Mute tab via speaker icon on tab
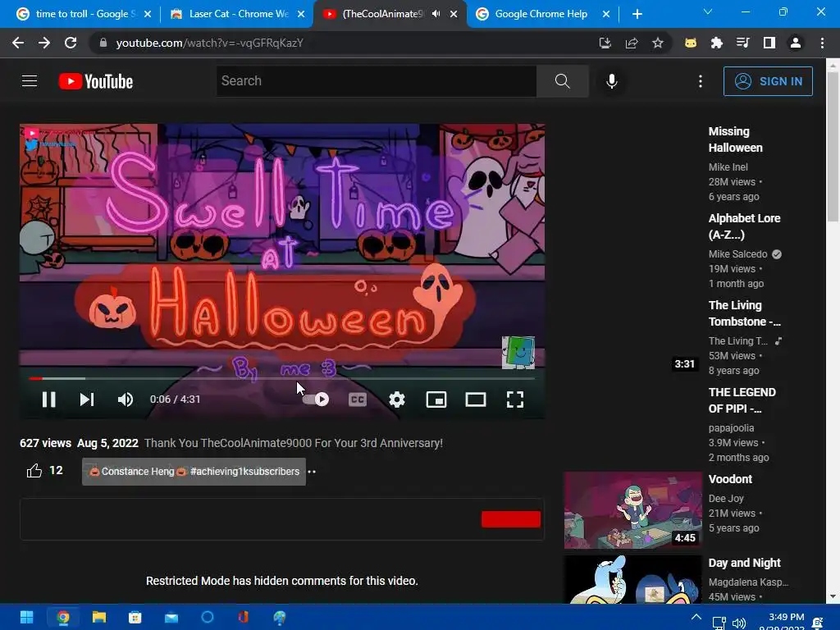 click(436, 14)
